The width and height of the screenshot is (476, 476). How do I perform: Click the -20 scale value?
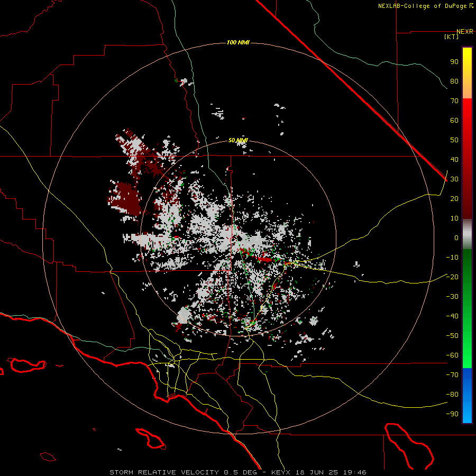tap(452, 277)
